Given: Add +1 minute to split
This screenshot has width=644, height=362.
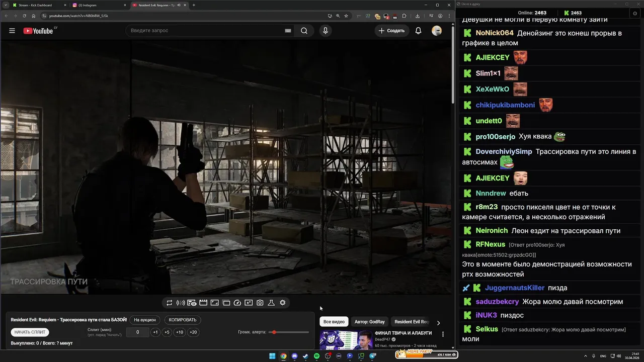Looking at the screenshot, I should (155, 332).
